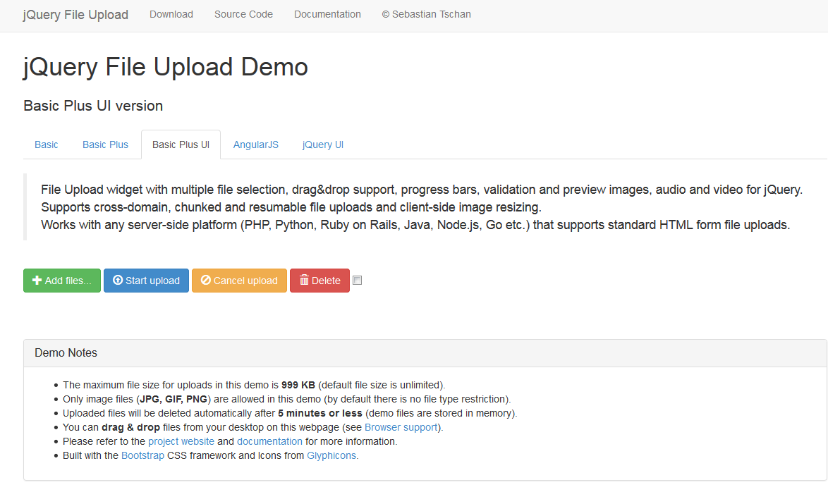Switch to the Basic Plus tab
The height and width of the screenshot is (504, 828).
(x=105, y=145)
